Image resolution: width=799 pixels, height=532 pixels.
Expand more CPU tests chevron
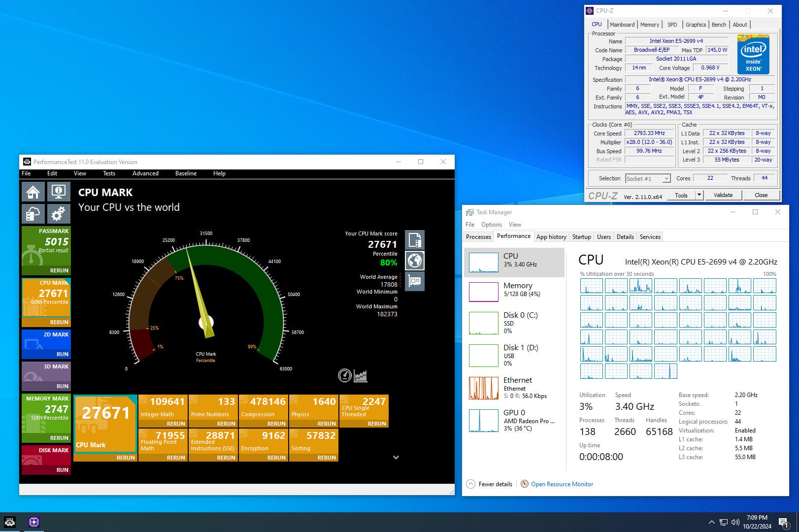[x=396, y=458]
